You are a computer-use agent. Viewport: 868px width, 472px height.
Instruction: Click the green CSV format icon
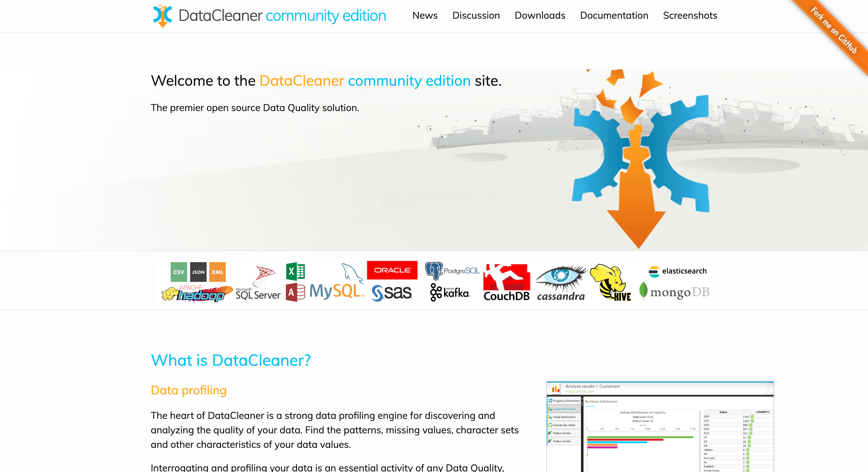(178, 272)
